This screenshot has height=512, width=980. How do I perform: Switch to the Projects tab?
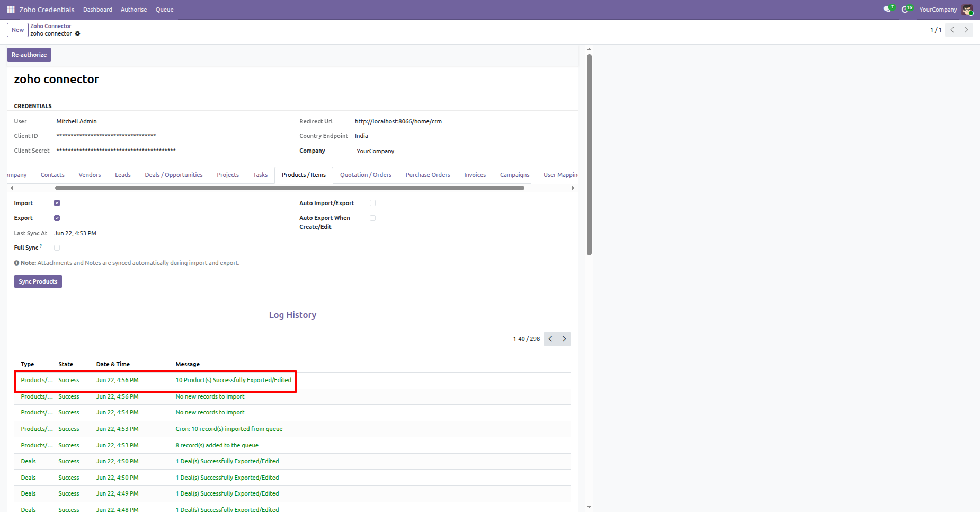[228, 175]
